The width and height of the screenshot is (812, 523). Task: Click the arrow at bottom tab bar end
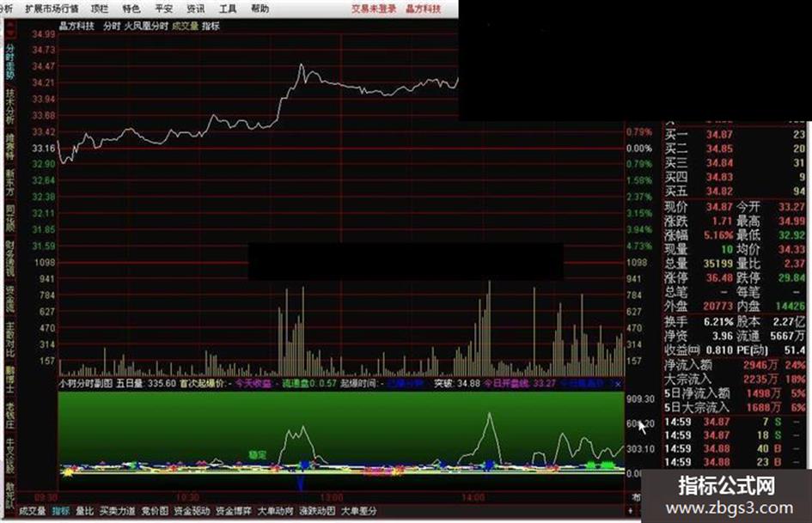[630, 511]
